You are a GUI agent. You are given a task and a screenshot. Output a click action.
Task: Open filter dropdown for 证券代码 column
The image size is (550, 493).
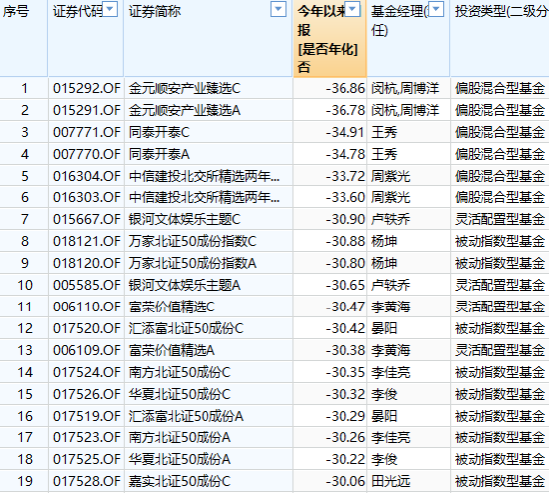110,9
